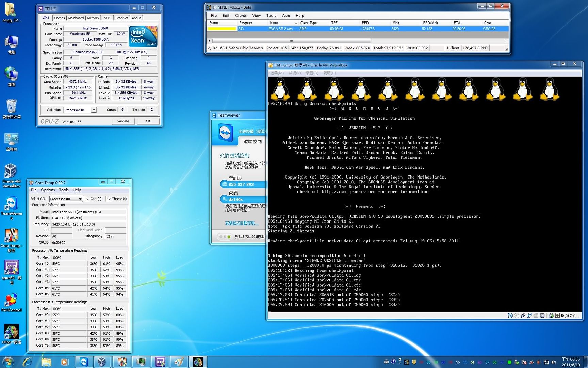Click the HFM.NET protein taskbar button
The height and width of the screenshot is (368, 588).
(x=198, y=362)
